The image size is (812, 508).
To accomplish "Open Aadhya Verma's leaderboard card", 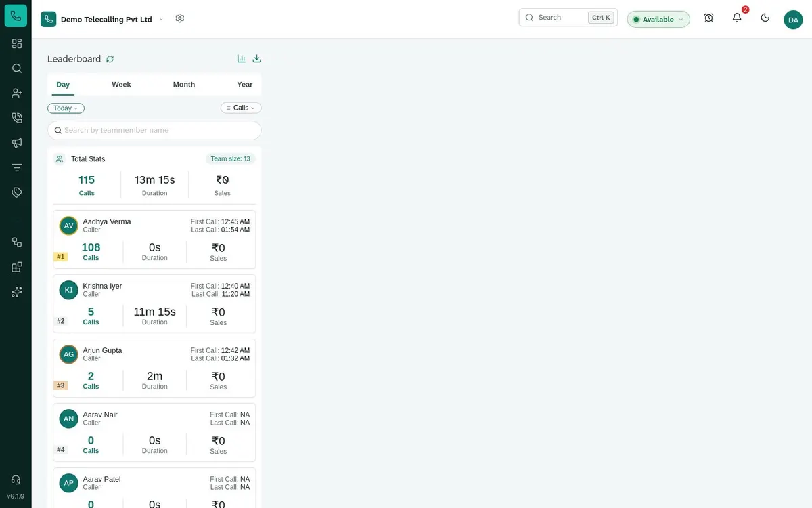I will [154, 239].
